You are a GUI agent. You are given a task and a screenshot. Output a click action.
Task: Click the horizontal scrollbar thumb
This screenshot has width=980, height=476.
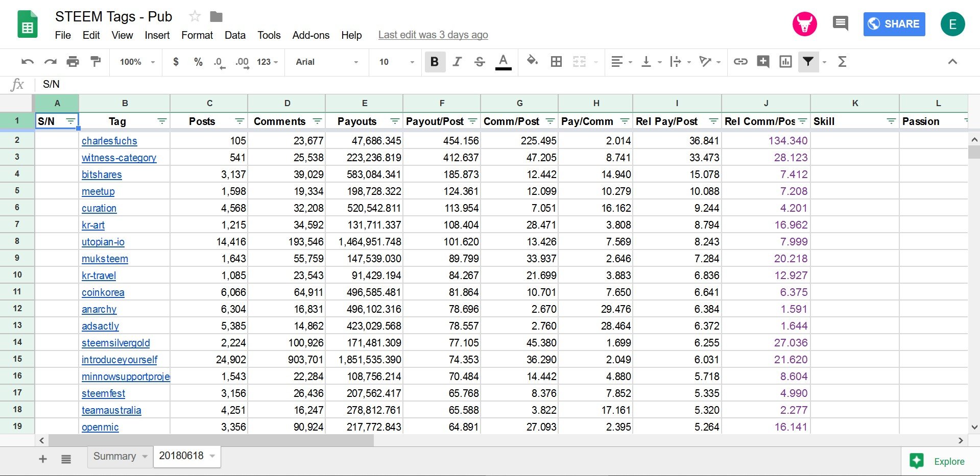(x=211, y=440)
